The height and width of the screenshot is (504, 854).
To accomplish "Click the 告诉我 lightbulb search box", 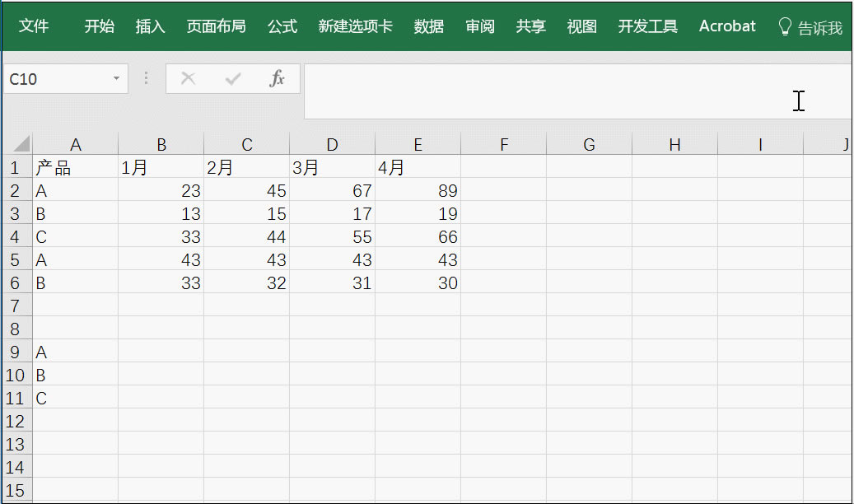I will [810, 27].
